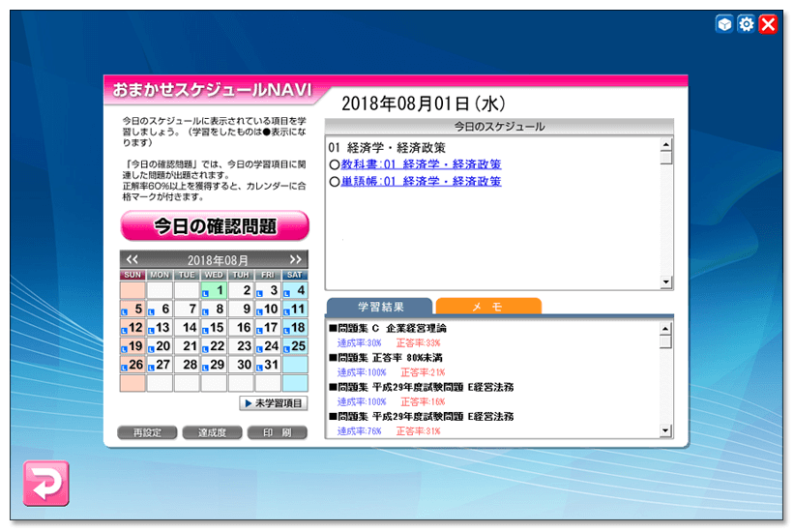Open link 教科書:01 経済学・経済政策

tap(421, 164)
